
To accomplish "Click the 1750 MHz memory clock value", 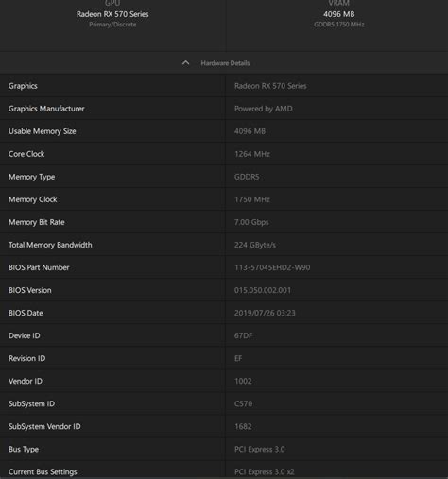I will (252, 199).
